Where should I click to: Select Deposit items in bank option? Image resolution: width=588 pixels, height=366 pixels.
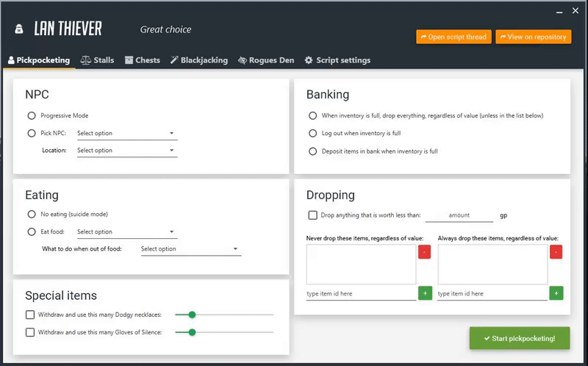click(x=313, y=151)
